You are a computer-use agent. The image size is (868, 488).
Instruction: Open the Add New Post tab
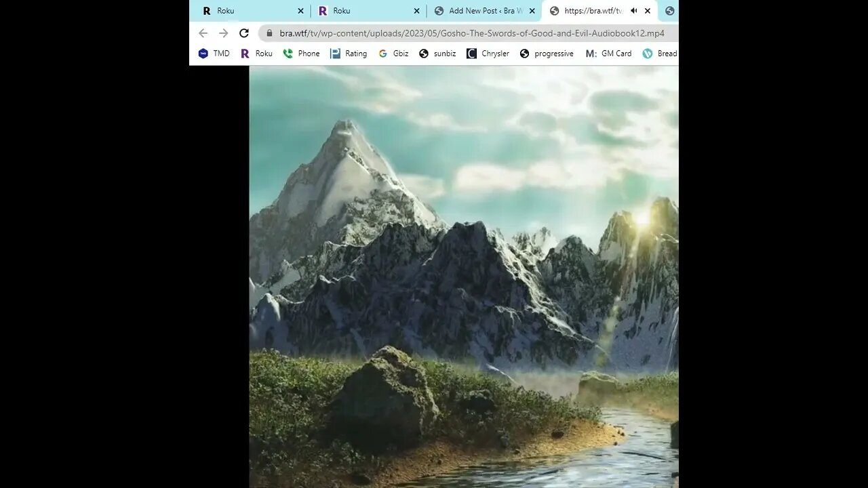(x=484, y=11)
